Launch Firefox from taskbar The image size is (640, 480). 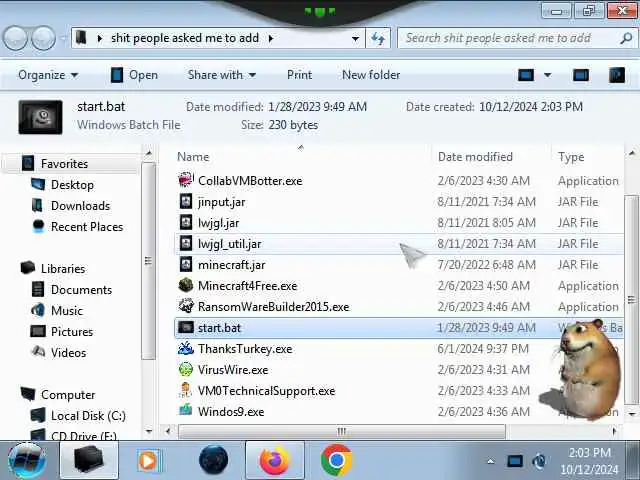pyautogui.click(x=275, y=460)
